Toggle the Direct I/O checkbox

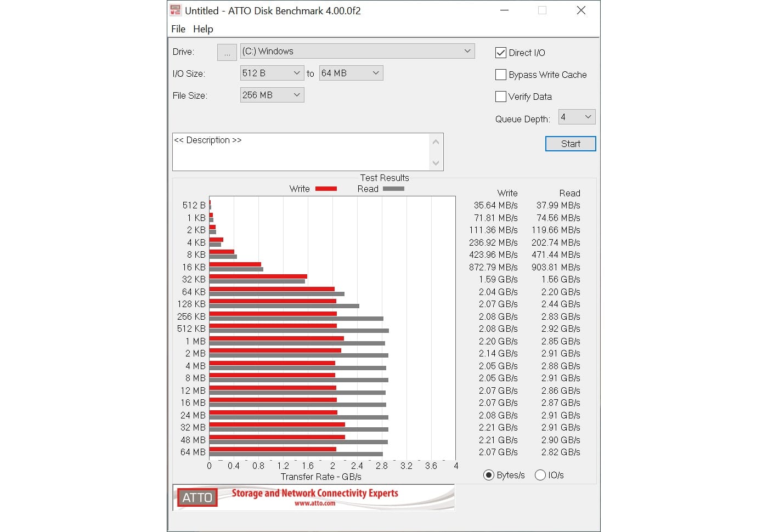click(x=500, y=53)
